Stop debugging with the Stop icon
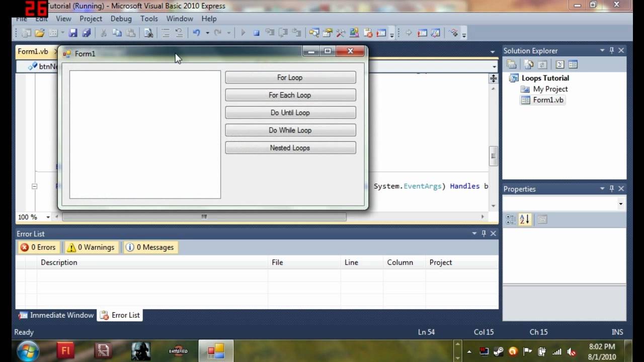Image resolution: width=644 pixels, height=362 pixels. pyautogui.click(x=256, y=33)
